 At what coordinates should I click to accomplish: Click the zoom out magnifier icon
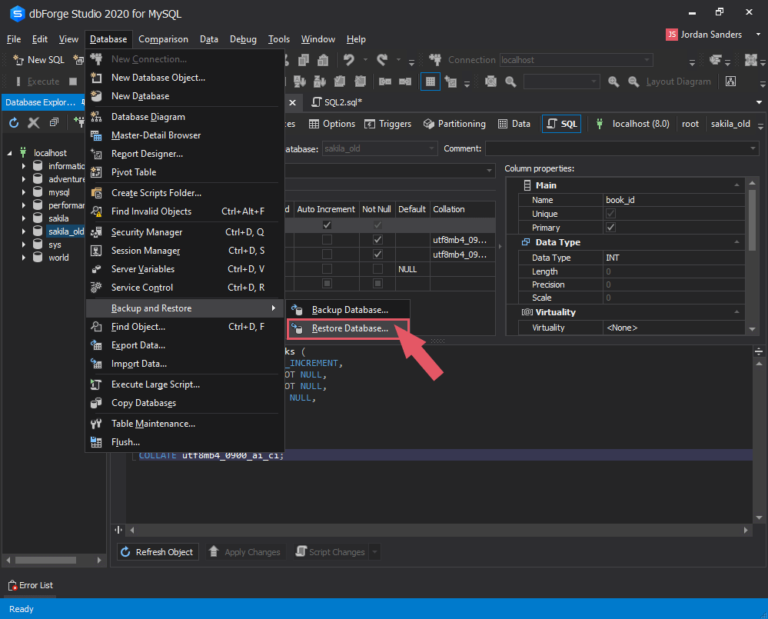pyautogui.click(x=633, y=82)
